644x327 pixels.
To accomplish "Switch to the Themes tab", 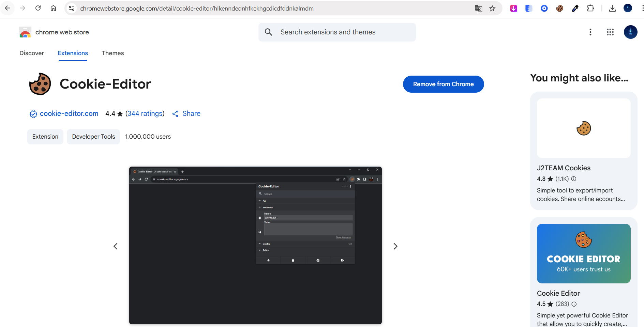I will pyautogui.click(x=113, y=53).
